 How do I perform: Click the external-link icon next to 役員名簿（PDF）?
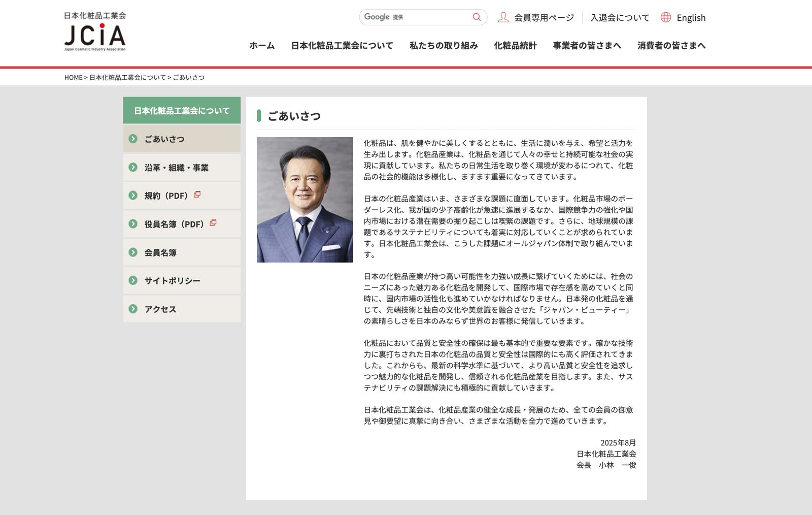(x=213, y=223)
